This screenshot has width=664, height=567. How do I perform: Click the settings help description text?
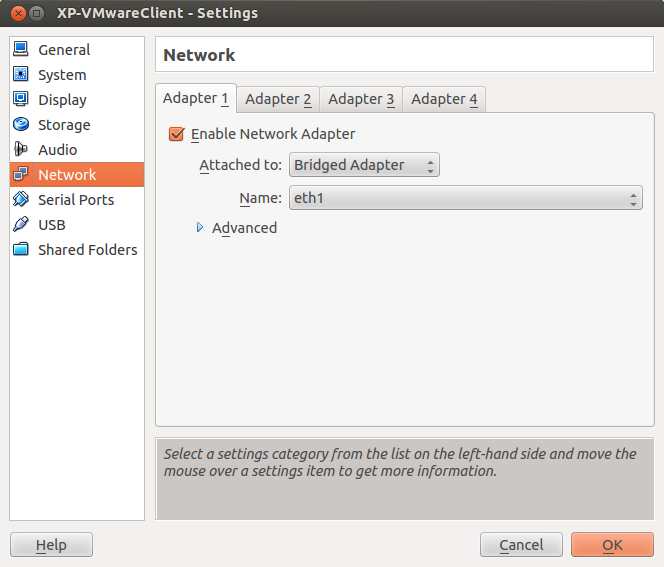400,462
